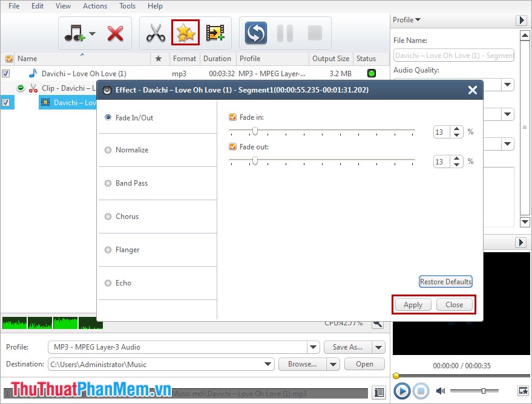Image resolution: width=532 pixels, height=404 pixels.
Task: Select the scissors Trim tool
Action: tap(156, 33)
